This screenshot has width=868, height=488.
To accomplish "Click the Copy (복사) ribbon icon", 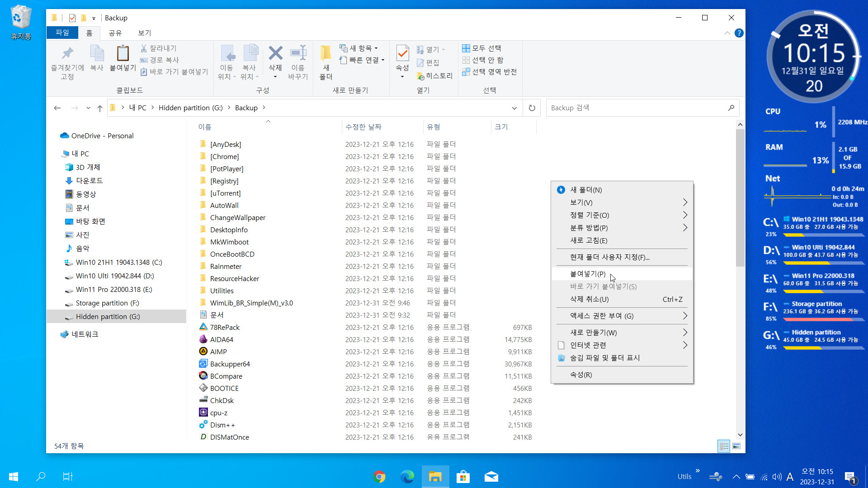I will (x=97, y=53).
